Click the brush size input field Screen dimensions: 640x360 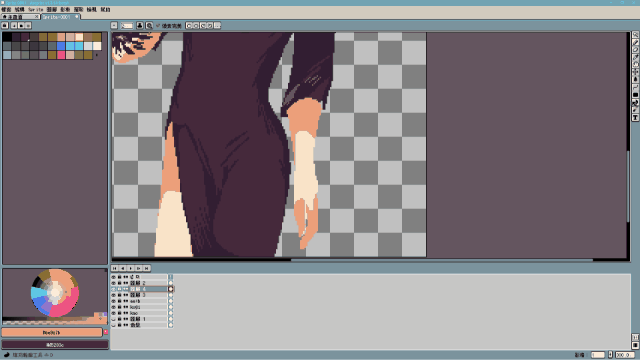pos(127,25)
